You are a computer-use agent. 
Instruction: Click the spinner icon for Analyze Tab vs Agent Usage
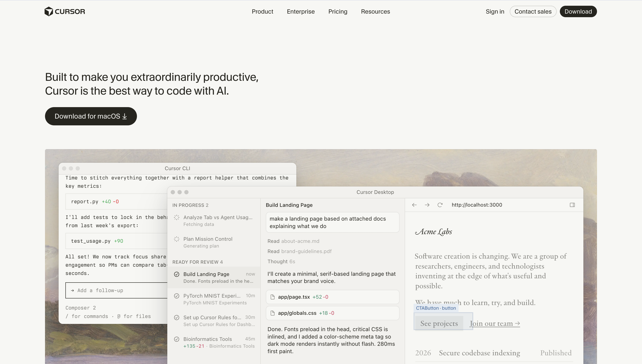point(177,217)
